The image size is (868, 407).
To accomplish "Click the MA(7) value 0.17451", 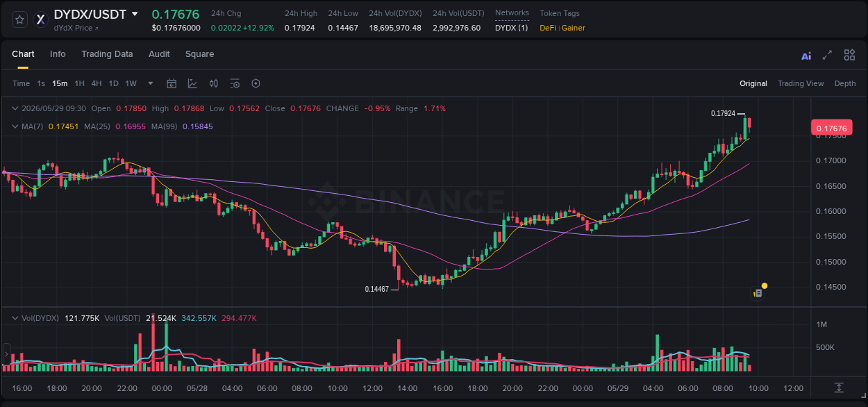I will pyautogui.click(x=63, y=126).
